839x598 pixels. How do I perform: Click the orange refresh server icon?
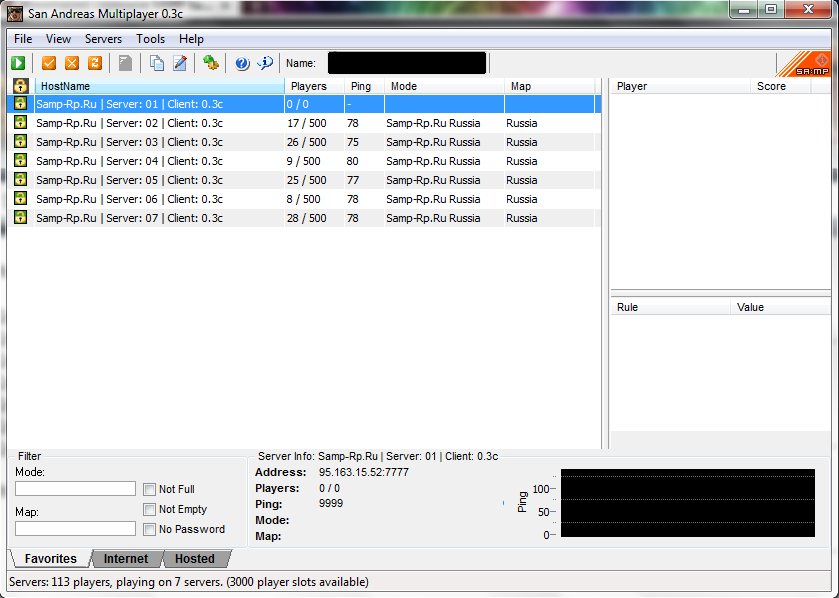pyautogui.click(x=95, y=63)
